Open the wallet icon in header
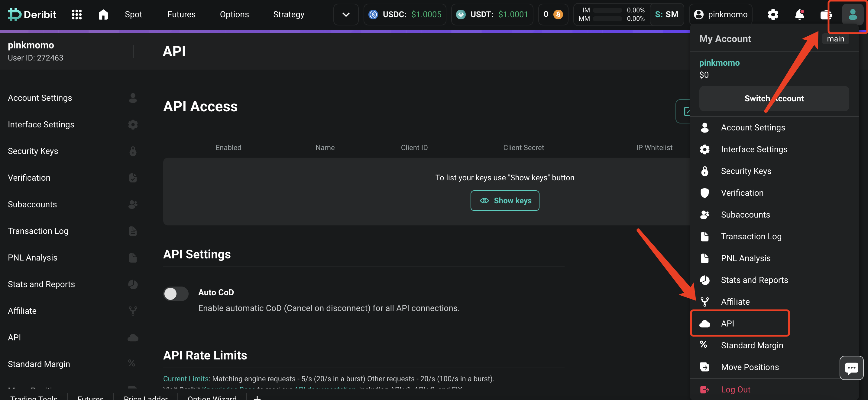The width and height of the screenshot is (868, 400). click(x=826, y=15)
